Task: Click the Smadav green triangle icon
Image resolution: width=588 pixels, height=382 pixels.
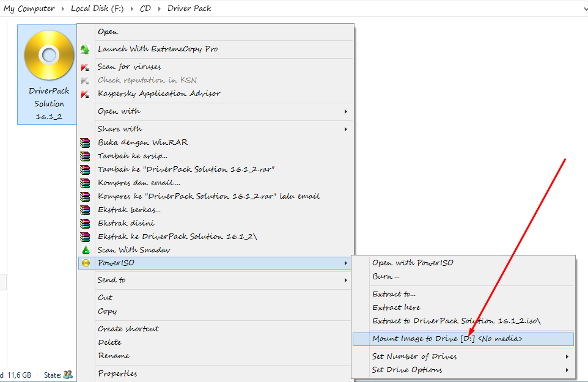Action: (86, 250)
